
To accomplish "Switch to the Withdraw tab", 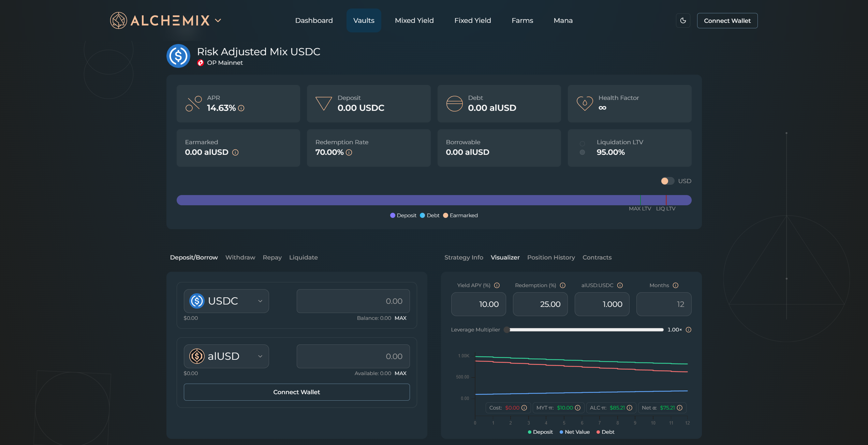I will [x=240, y=257].
